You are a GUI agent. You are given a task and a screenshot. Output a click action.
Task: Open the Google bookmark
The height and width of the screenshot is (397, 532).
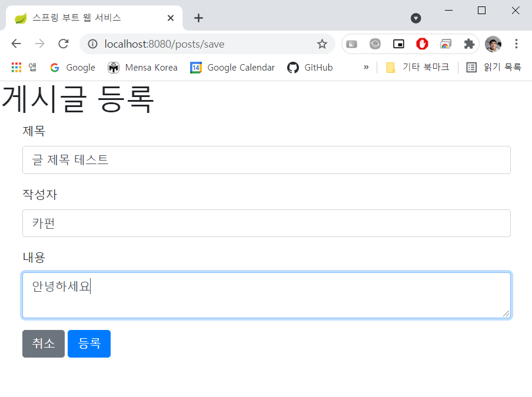[x=72, y=68]
